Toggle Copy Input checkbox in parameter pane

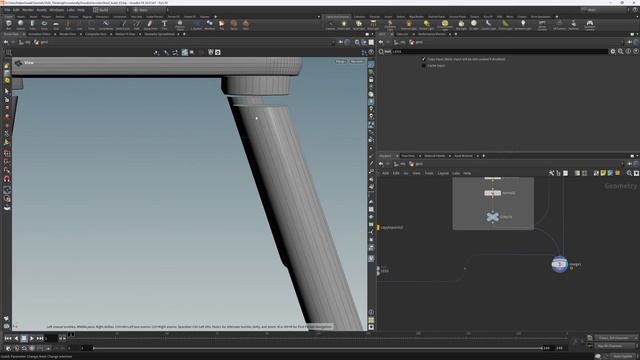pos(423,59)
